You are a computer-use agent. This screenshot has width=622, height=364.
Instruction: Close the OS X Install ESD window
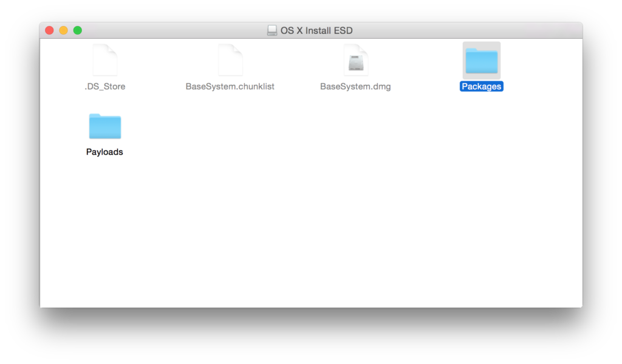pyautogui.click(x=49, y=30)
